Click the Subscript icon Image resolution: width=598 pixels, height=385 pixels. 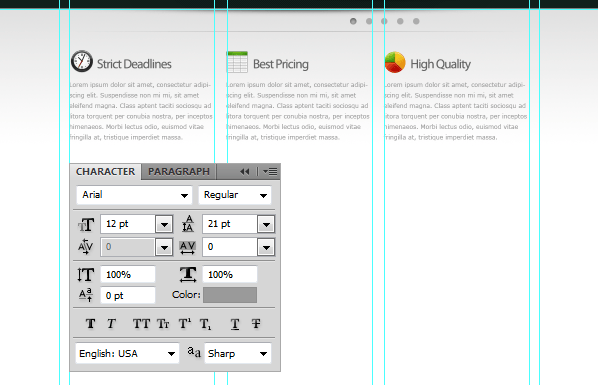point(205,324)
